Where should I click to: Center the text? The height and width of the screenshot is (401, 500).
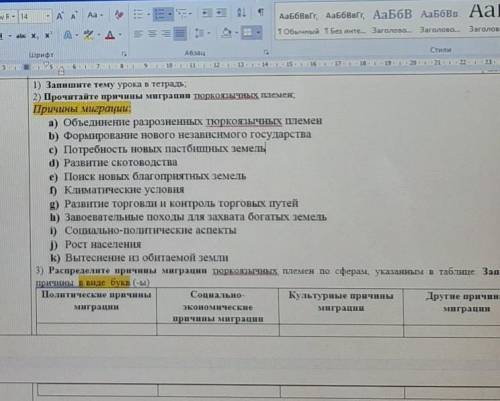[152, 34]
